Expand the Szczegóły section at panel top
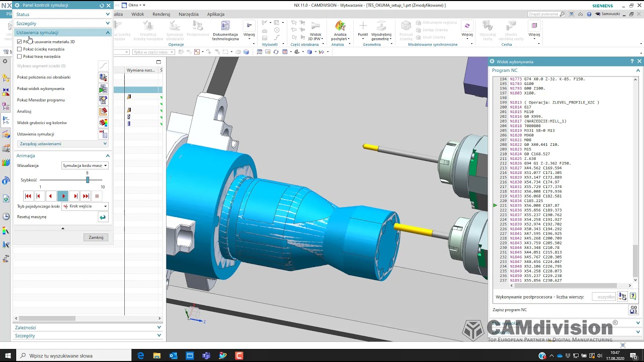This screenshot has width=644, height=362. click(62, 24)
